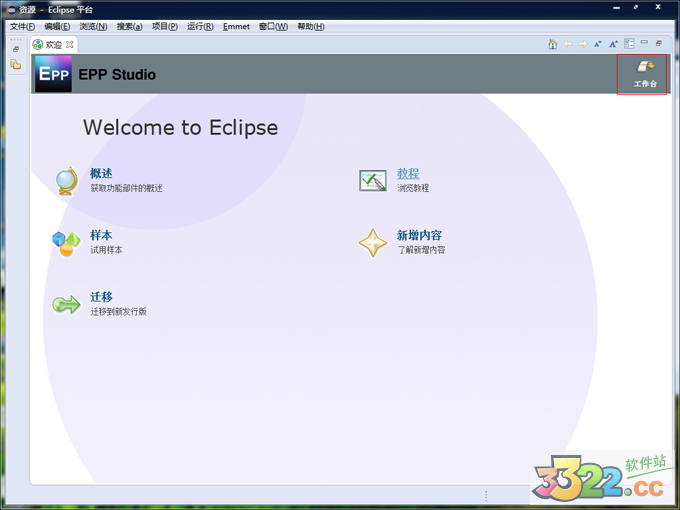The height and width of the screenshot is (510, 680).
Task: Click the Eclipse window title bar icon
Action: [x=11, y=10]
